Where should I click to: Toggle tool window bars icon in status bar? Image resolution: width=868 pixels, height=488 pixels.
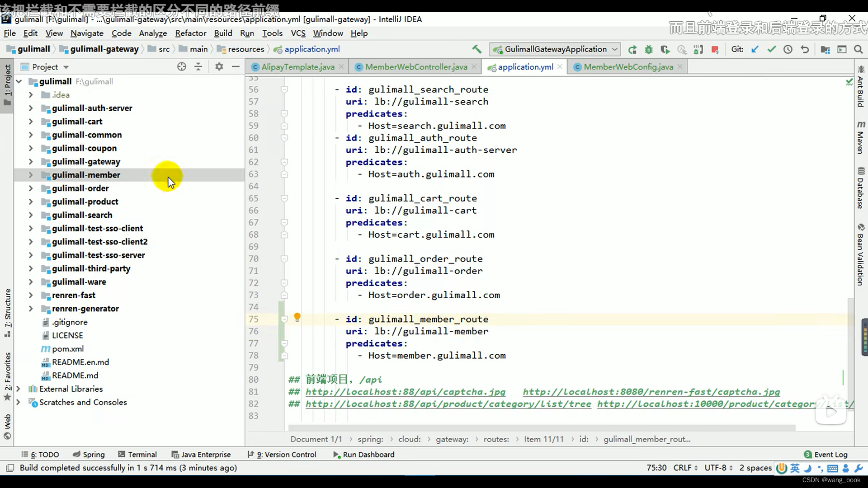(10, 468)
